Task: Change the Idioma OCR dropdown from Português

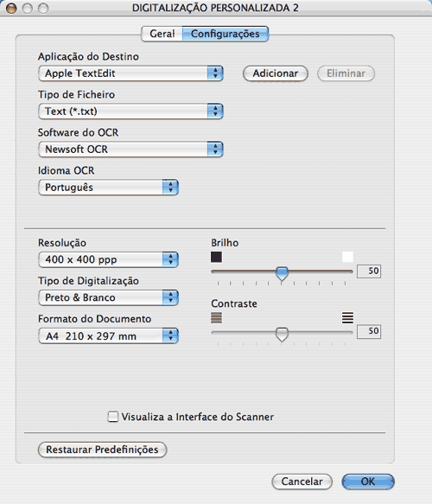Action: pyautogui.click(x=108, y=188)
